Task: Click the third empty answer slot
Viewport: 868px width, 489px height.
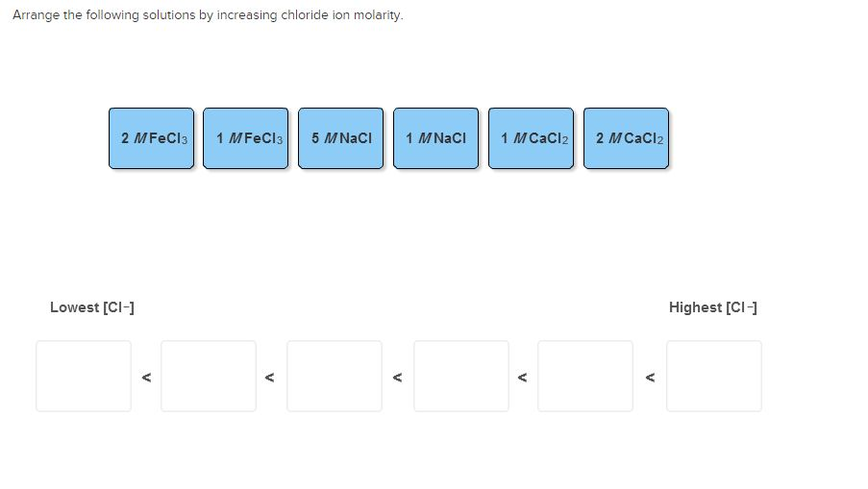Action: pos(335,377)
